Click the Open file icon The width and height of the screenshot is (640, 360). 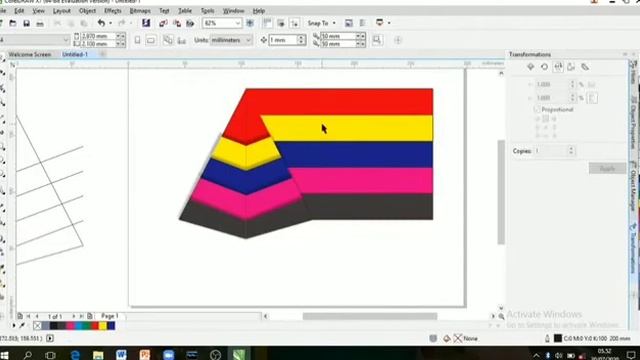pyautogui.click(x=13, y=24)
